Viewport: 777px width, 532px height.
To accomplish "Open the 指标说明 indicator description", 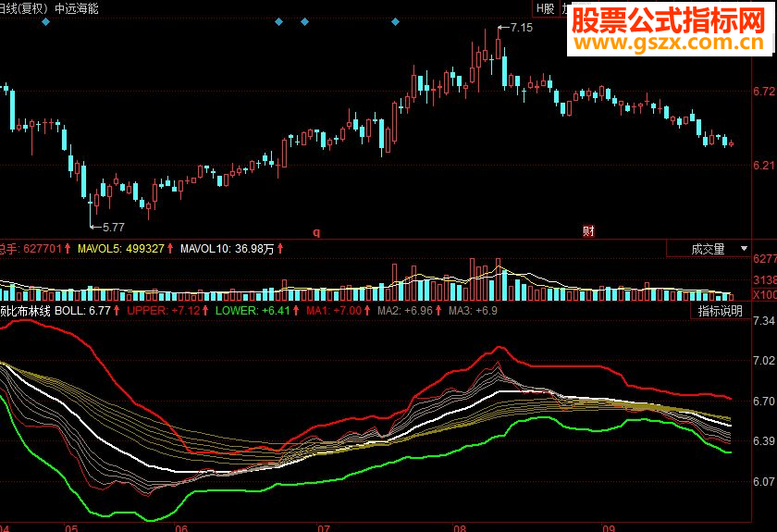I will pos(720,311).
